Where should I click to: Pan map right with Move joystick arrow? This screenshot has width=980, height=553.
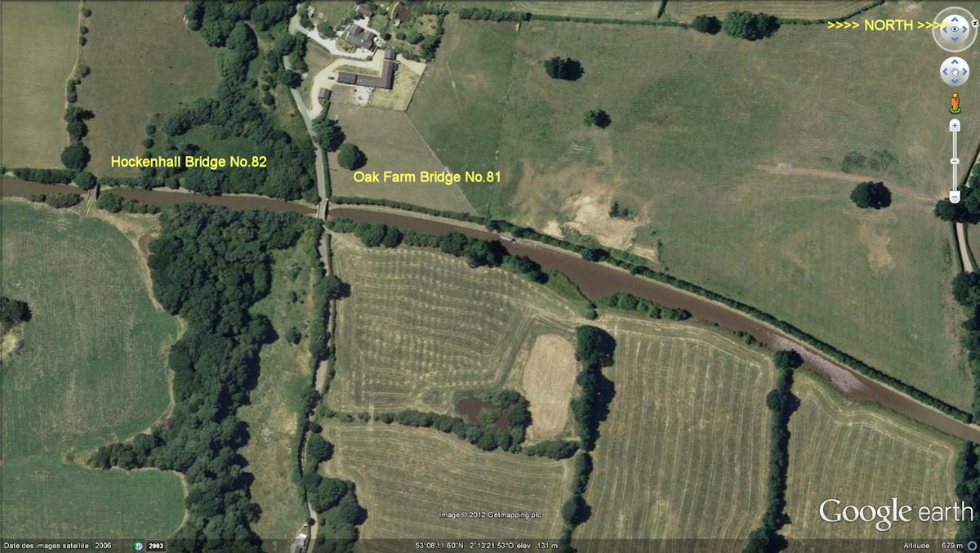pos(965,72)
